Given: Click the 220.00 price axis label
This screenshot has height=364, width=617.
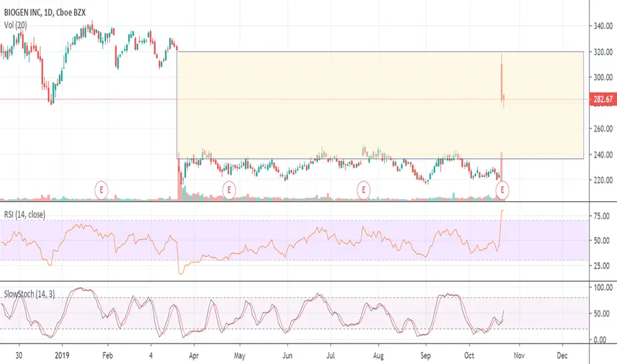Looking at the screenshot, I should pos(603,180).
